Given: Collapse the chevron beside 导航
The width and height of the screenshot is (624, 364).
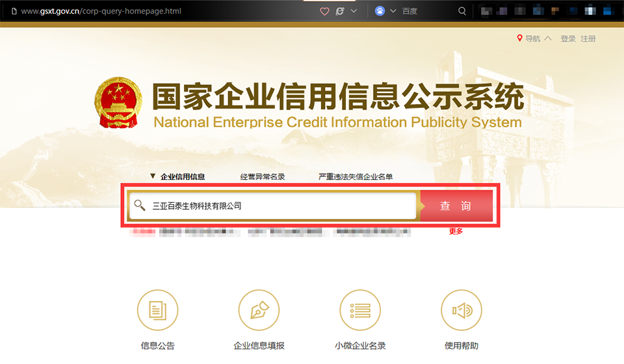Looking at the screenshot, I should pyautogui.click(x=548, y=38).
